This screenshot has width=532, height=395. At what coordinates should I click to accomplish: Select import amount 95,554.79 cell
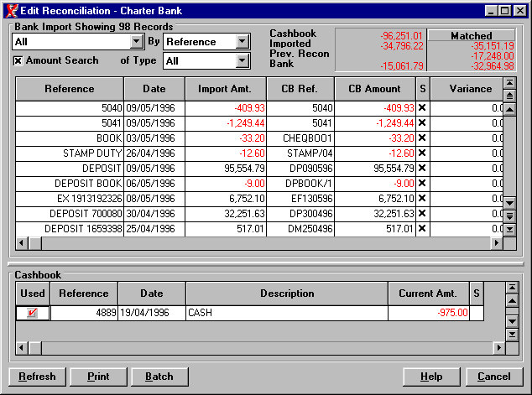[x=225, y=169]
